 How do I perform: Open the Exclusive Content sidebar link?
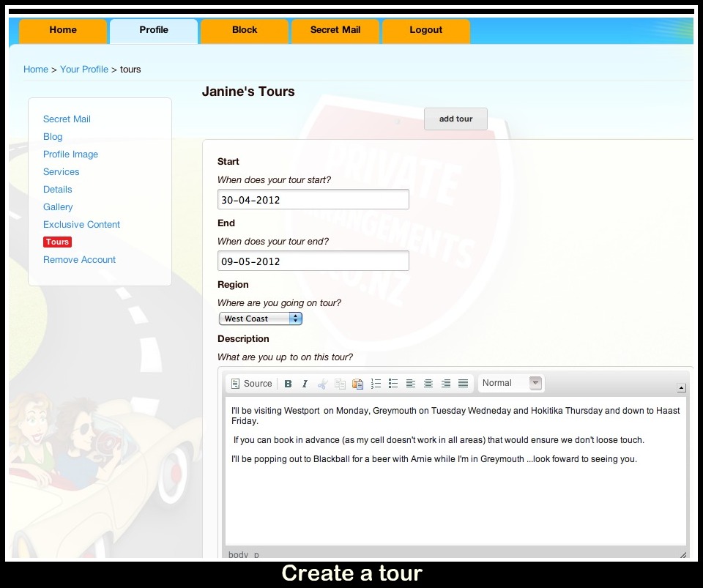point(81,225)
